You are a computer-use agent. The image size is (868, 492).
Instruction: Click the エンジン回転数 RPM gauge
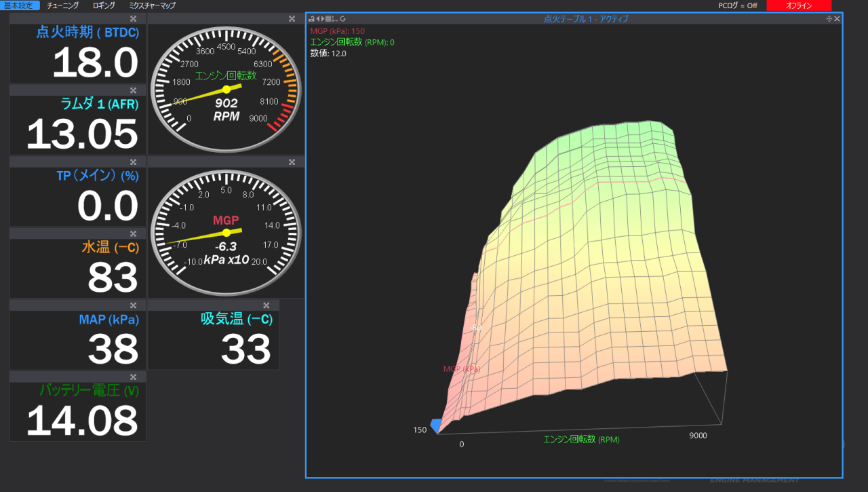(225, 88)
